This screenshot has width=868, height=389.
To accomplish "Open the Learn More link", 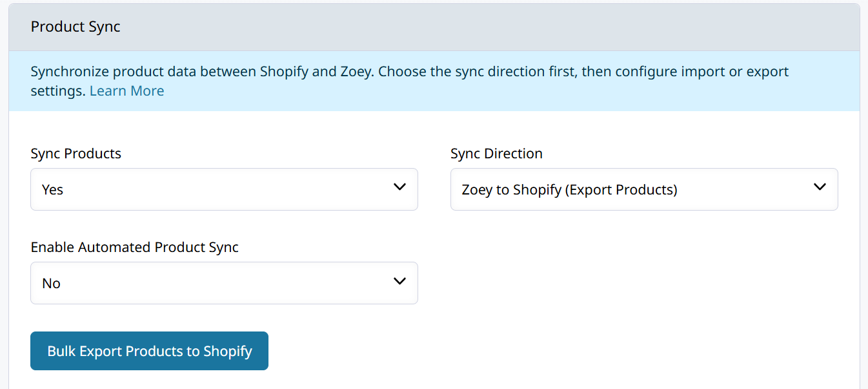I will pyautogui.click(x=126, y=91).
